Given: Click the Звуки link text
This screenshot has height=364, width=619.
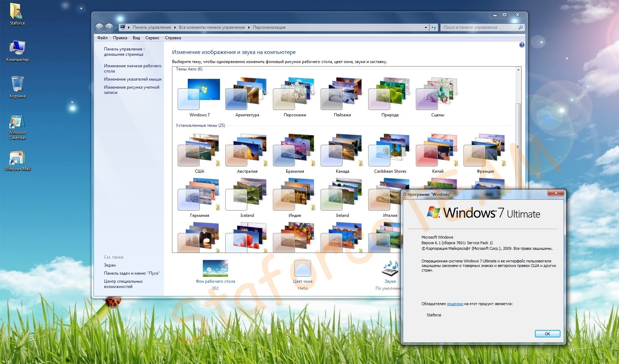Looking at the screenshot, I should (390, 281).
